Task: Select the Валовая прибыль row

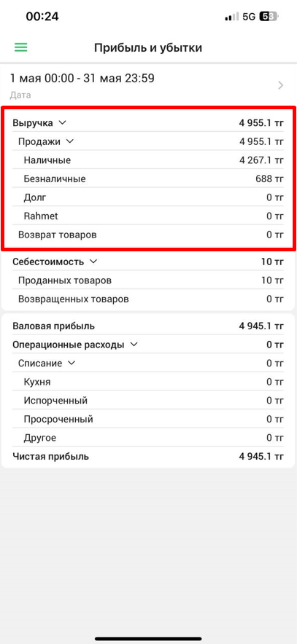Action: pos(148,326)
